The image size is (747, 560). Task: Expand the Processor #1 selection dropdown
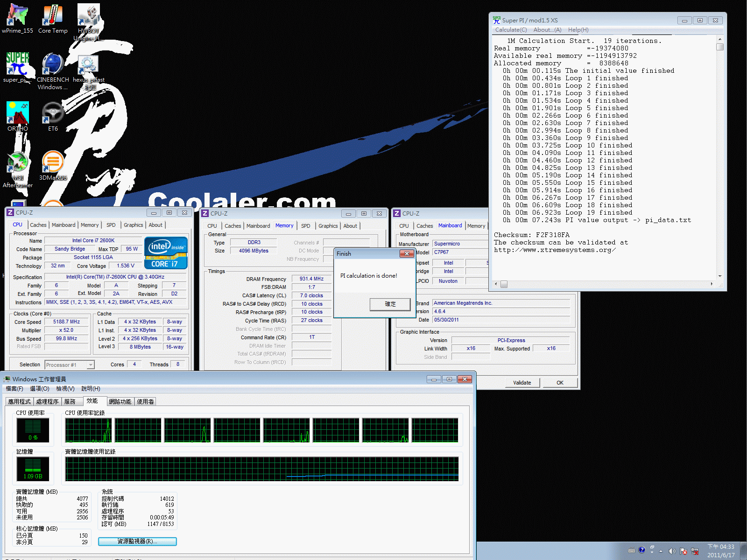coord(91,365)
